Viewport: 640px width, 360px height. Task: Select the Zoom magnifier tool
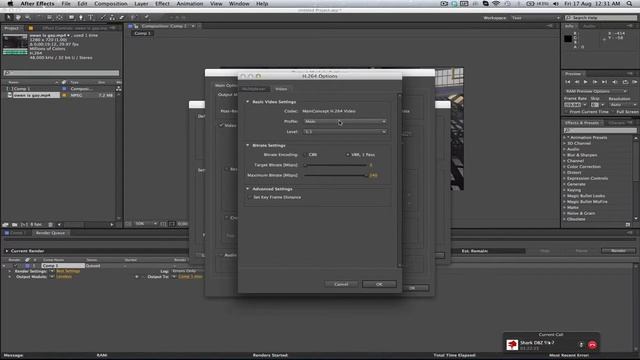pos(28,18)
